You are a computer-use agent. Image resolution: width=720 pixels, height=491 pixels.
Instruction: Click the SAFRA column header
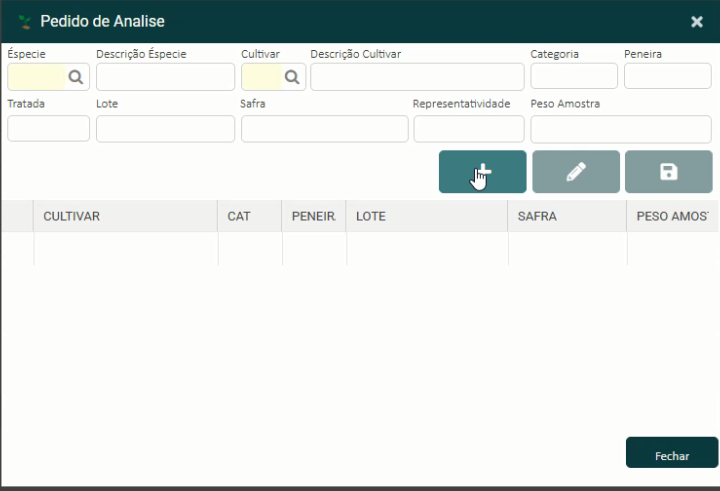[x=537, y=216]
